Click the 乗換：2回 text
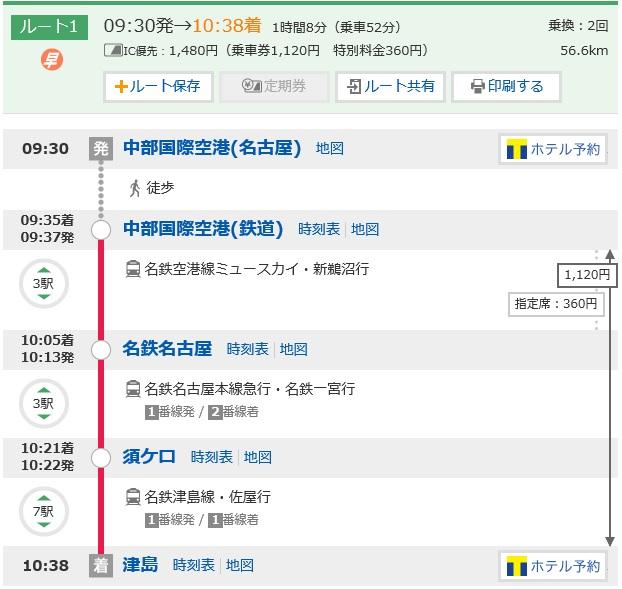The width and height of the screenshot is (622, 589). (x=578, y=26)
